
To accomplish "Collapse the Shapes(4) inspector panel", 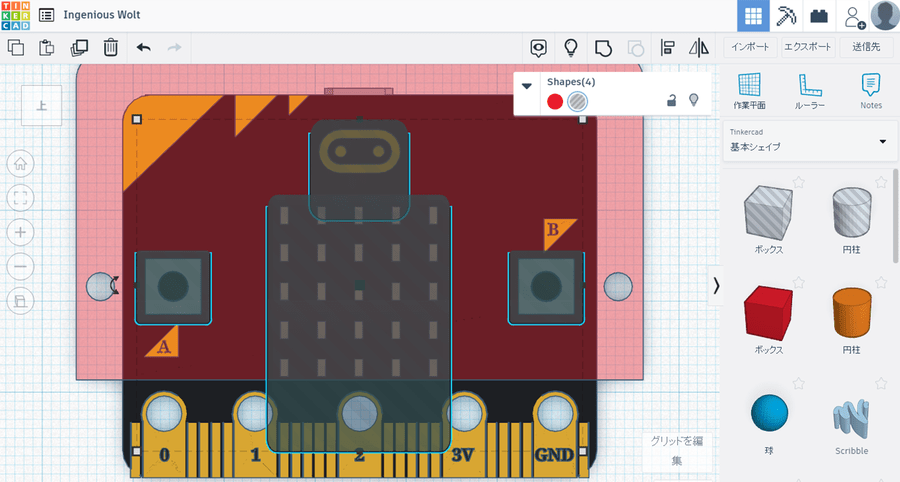I will pos(526,86).
